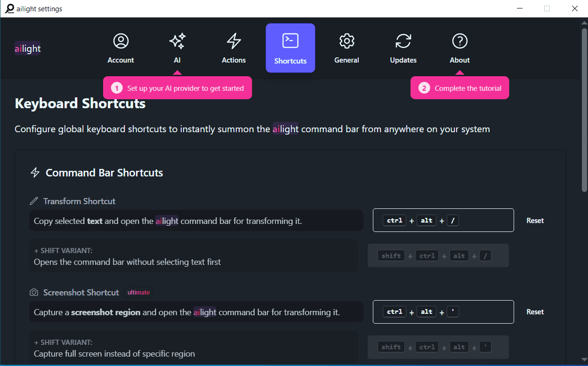Switch to the Actions tab label
The height and width of the screenshot is (366, 588).
(234, 60)
